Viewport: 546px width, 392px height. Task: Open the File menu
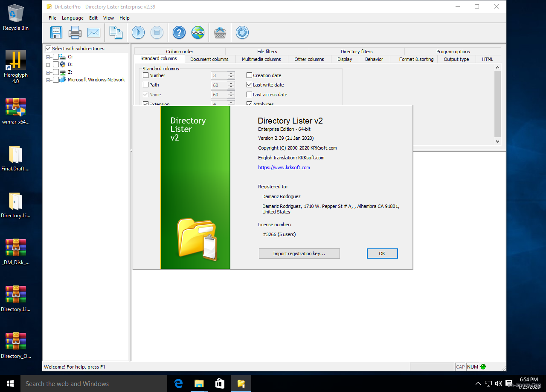pos(52,18)
